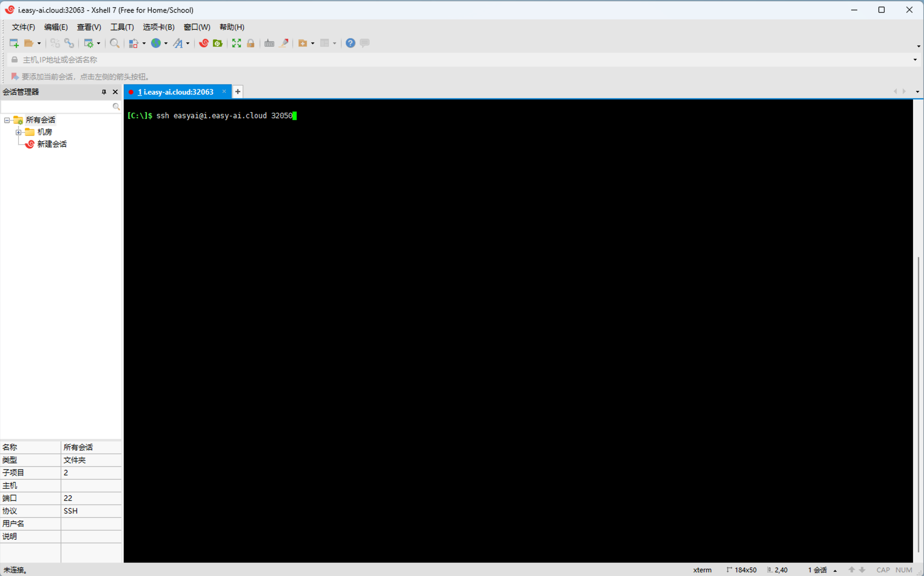This screenshot has width=924, height=576.
Task: Open the 工具(T) menu
Action: (122, 27)
